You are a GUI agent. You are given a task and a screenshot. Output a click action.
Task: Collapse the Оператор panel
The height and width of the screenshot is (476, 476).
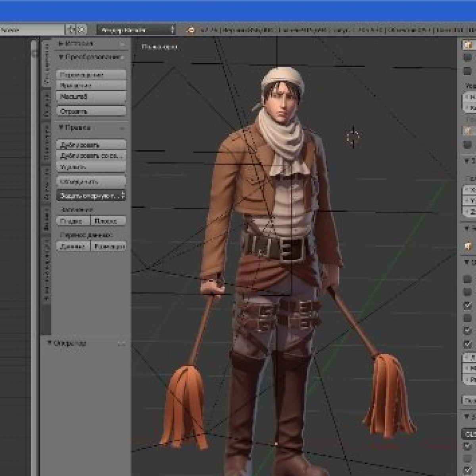[50, 343]
